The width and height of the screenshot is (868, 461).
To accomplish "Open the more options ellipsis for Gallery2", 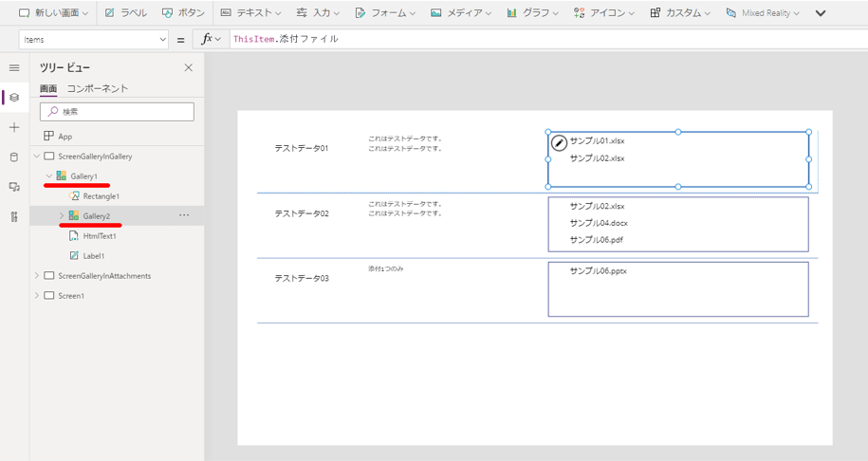I will [184, 215].
